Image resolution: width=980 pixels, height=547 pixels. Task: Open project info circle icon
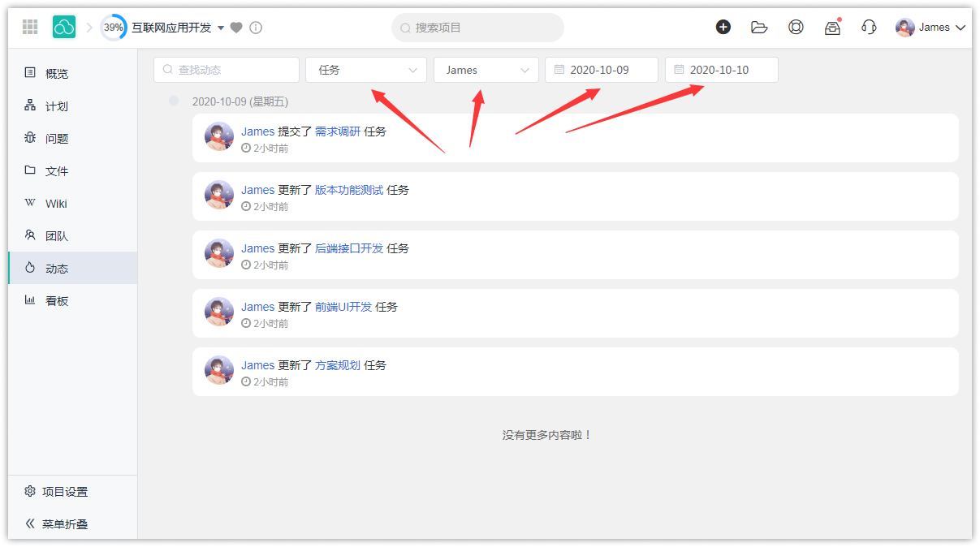tap(256, 28)
